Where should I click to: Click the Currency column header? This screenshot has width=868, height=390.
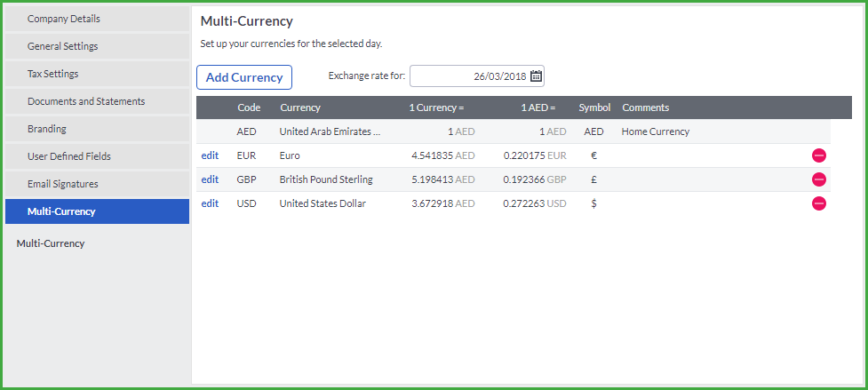[300, 107]
